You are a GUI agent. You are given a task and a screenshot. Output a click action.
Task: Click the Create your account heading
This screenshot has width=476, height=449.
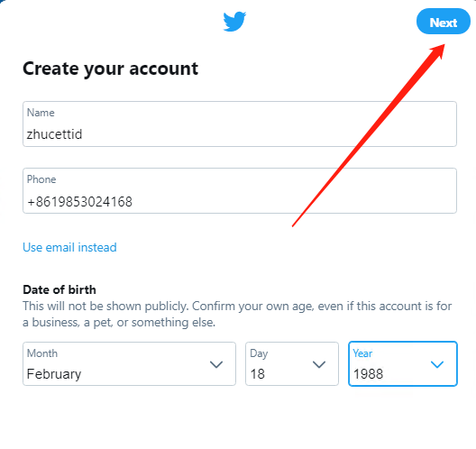coord(111,69)
